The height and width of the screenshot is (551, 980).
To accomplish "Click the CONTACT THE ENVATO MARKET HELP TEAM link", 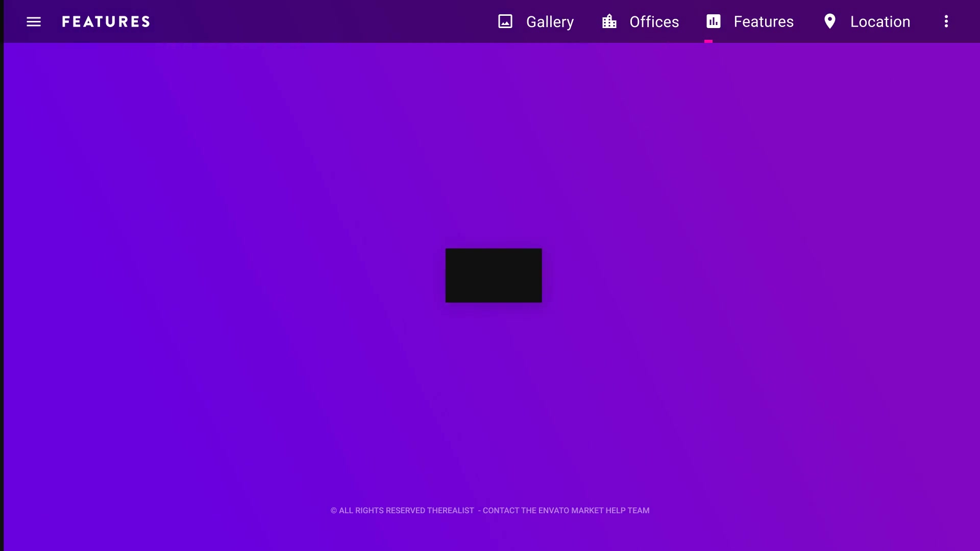I will (566, 510).
